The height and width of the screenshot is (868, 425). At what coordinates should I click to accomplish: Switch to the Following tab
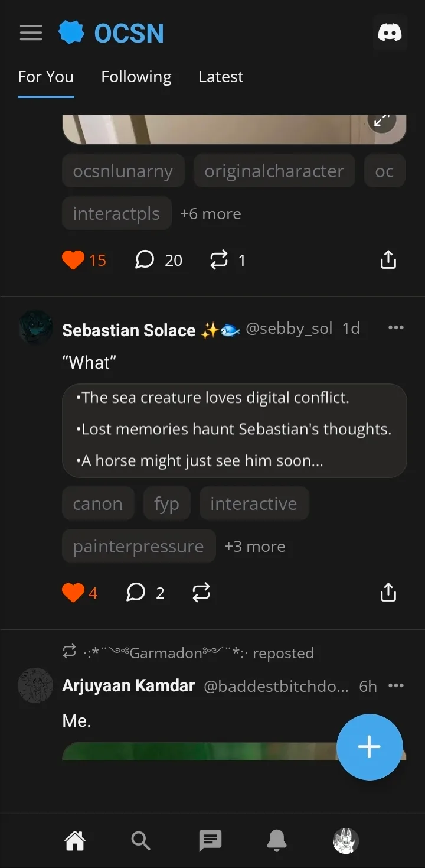(x=136, y=77)
